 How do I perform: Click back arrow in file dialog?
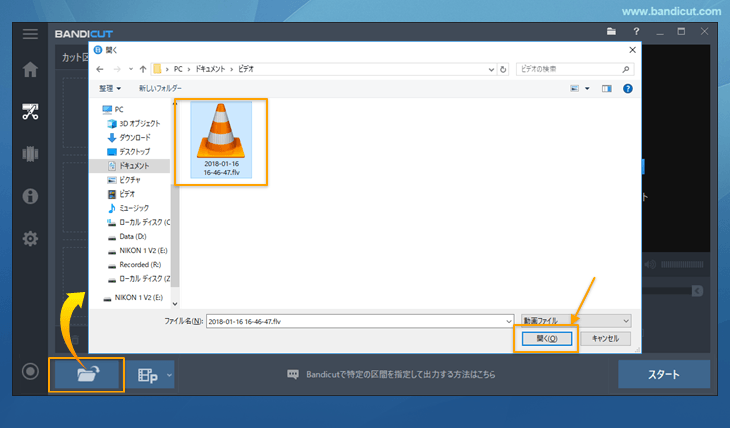click(100, 69)
